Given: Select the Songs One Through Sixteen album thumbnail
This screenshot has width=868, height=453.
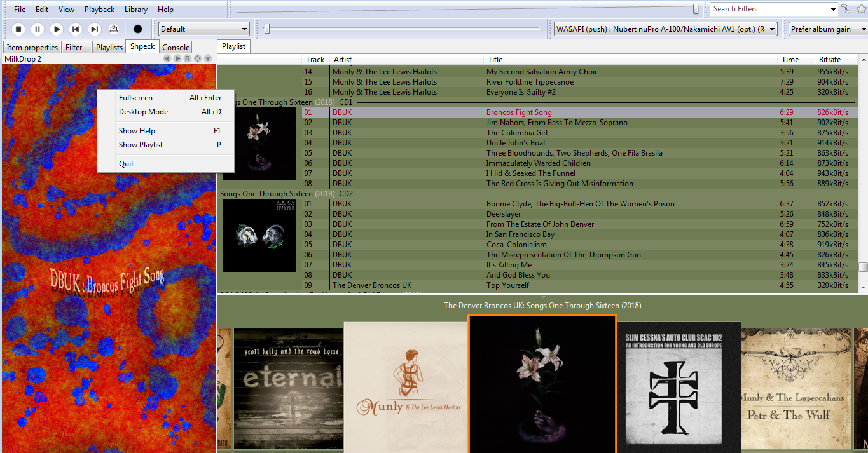Looking at the screenshot, I should point(542,386).
